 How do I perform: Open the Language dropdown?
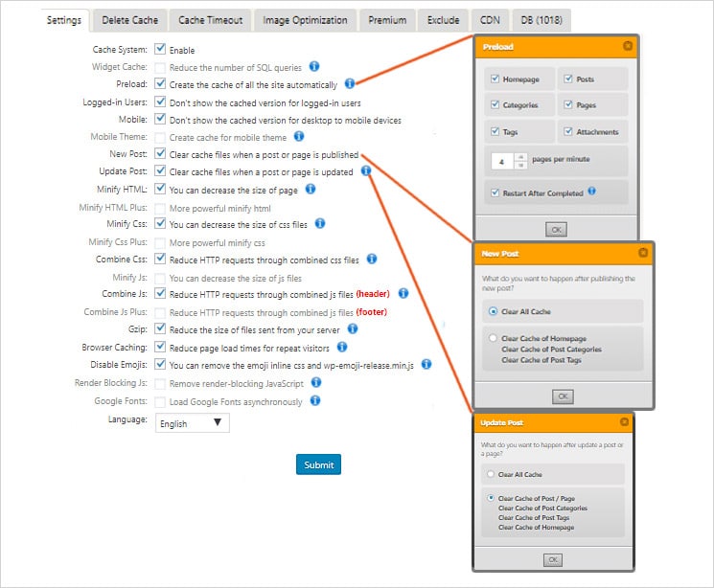click(193, 422)
